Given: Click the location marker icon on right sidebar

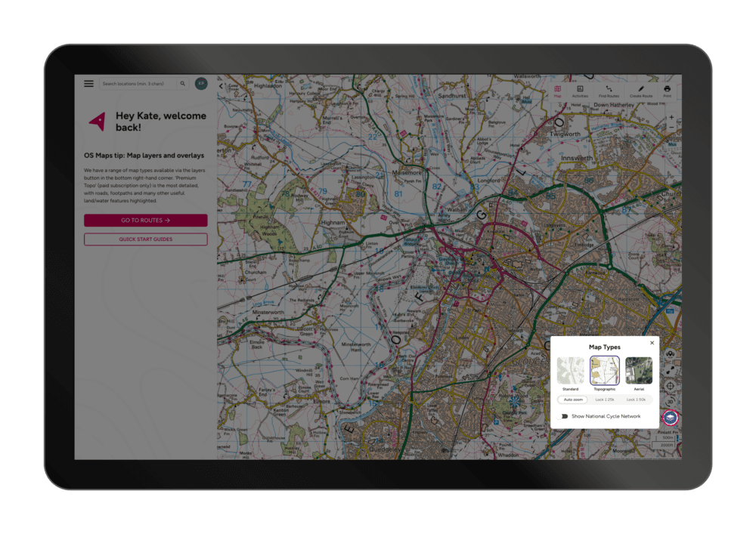Looking at the screenshot, I should (671, 353).
